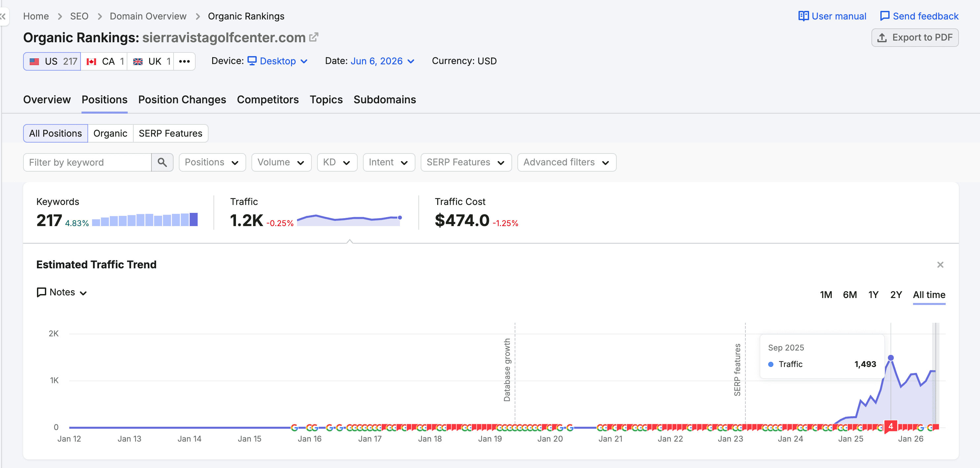Show SERP Features positions

[171, 133]
